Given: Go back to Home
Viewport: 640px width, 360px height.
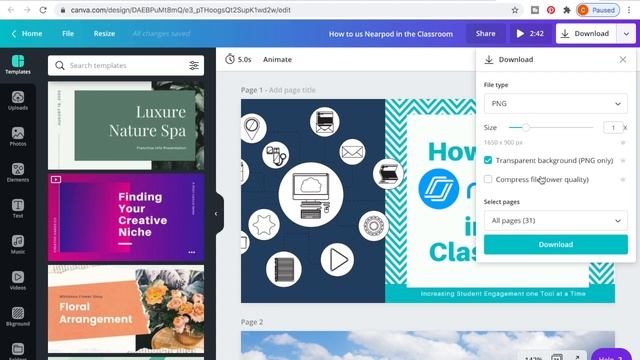Looking at the screenshot, I should (x=27, y=33).
